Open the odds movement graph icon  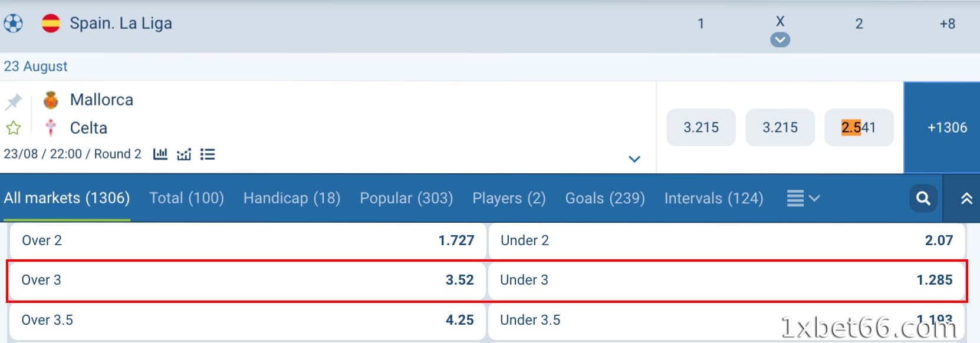tap(184, 154)
